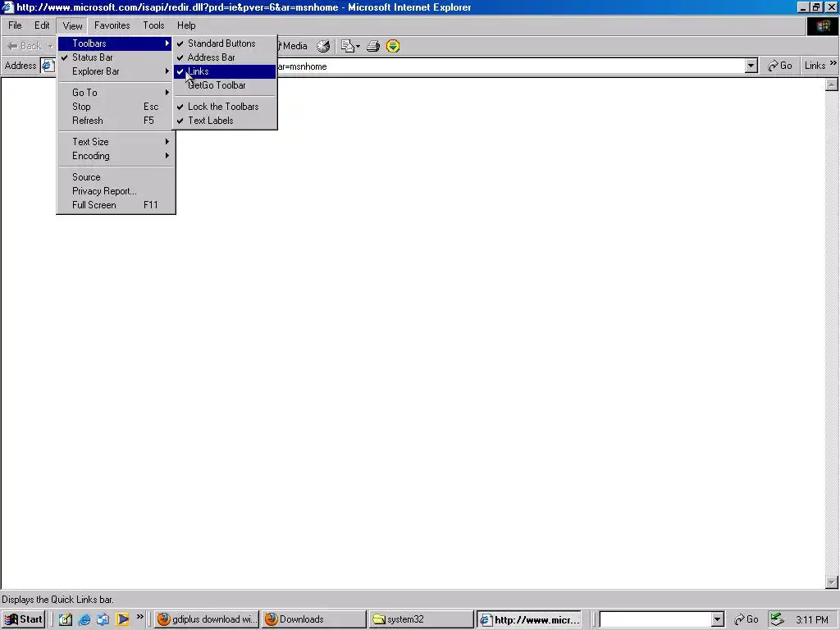Enable the GetGo Toolbar option
840x630 pixels.
click(x=225, y=85)
